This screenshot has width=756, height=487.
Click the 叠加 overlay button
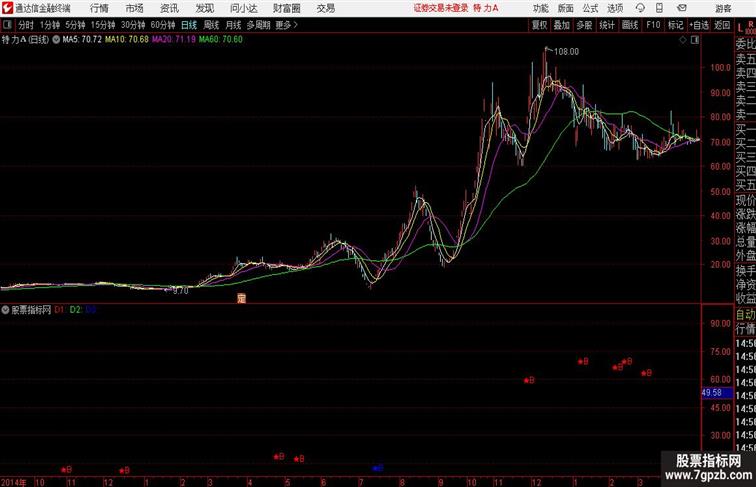561,25
